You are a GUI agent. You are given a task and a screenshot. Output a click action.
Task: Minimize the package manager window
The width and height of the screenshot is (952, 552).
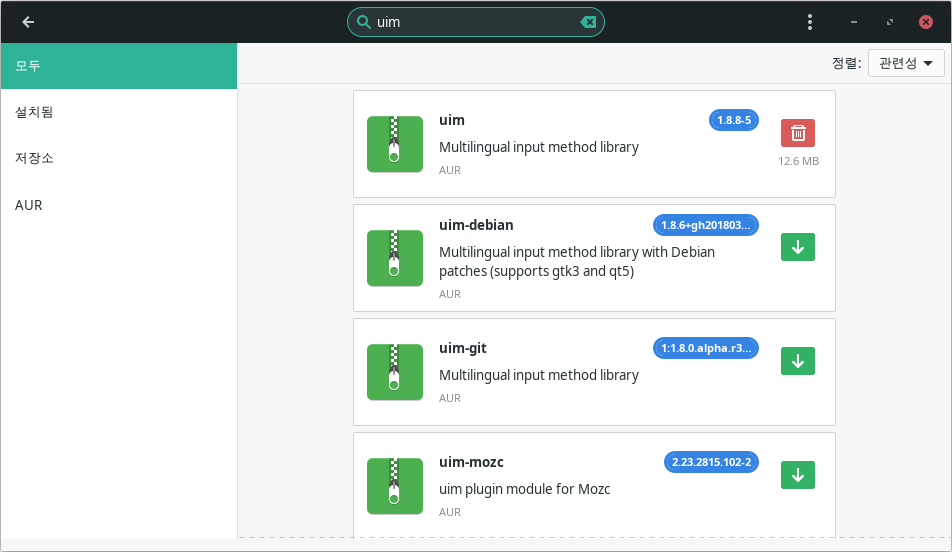click(x=853, y=22)
